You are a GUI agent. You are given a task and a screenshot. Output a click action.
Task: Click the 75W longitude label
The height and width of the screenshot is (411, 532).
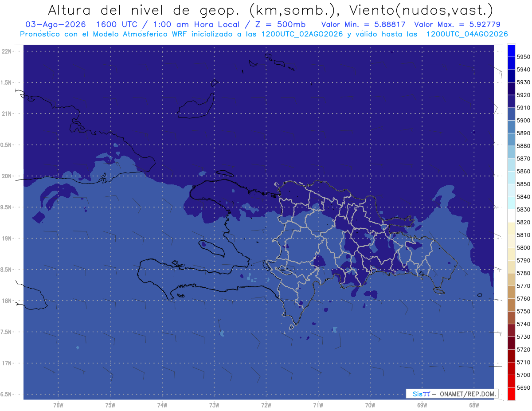(110, 405)
